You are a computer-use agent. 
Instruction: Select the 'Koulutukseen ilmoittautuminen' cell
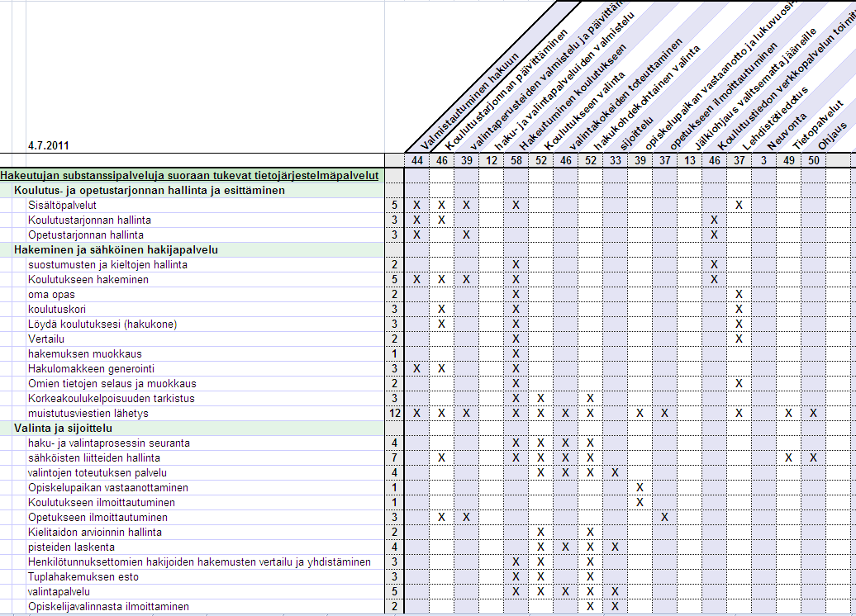click(x=102, y=503)
